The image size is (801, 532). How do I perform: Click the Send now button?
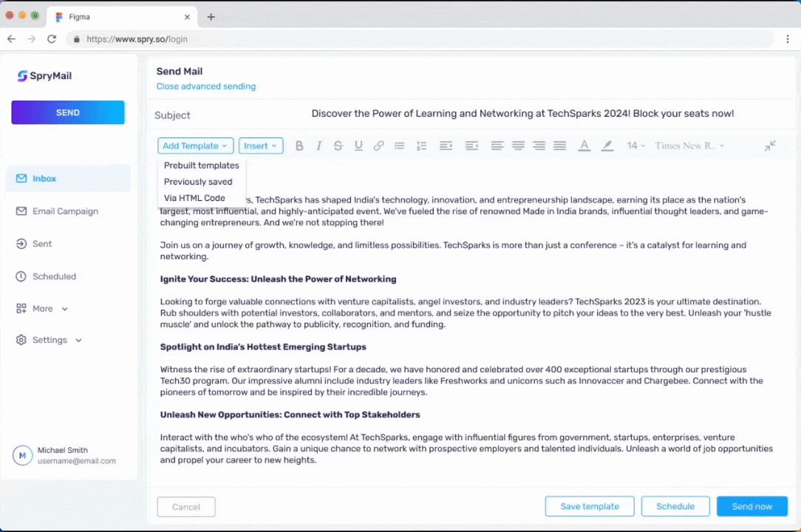click(752, 506)
